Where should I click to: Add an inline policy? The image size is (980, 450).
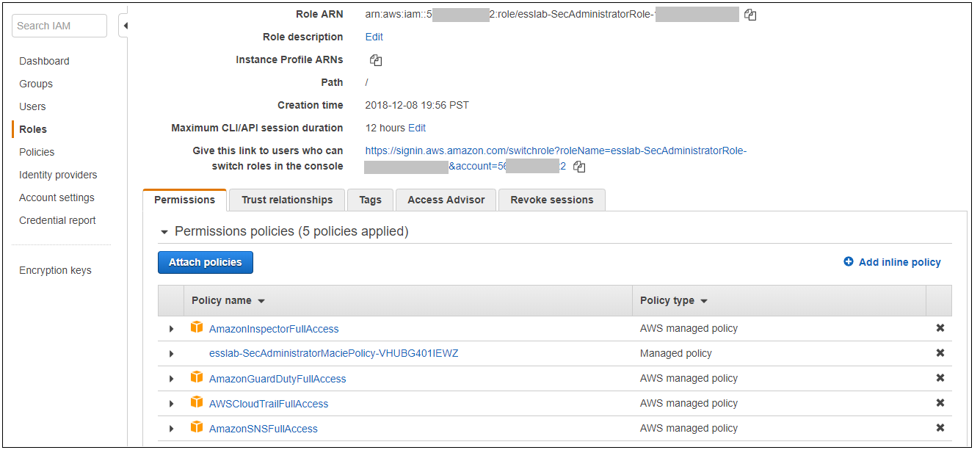coord(892,262)
